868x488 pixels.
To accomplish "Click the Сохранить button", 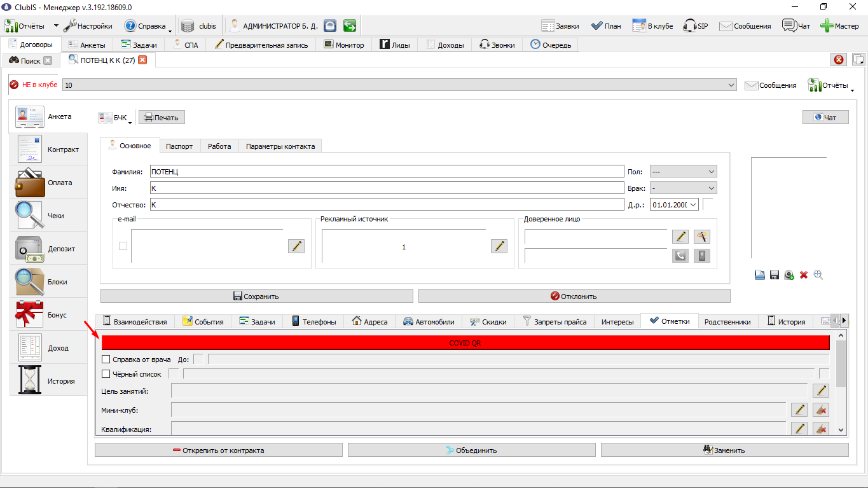I will [257, 296].
